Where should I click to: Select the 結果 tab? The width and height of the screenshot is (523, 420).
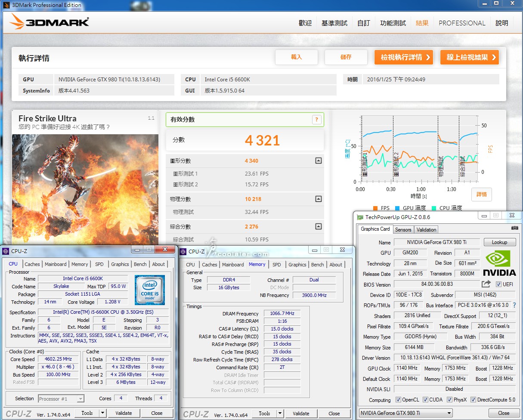[x=422, y=23]
